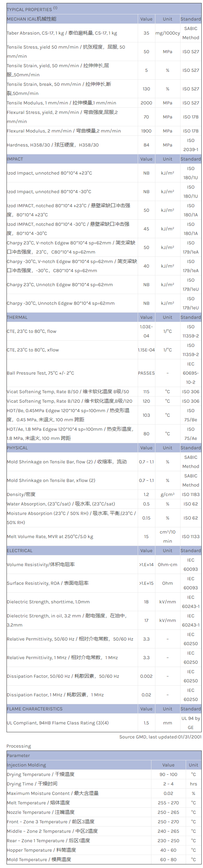Click the Mold Temperature value 60 - 80
Viewport: 203px width, 868px height.
click(168, 860)
